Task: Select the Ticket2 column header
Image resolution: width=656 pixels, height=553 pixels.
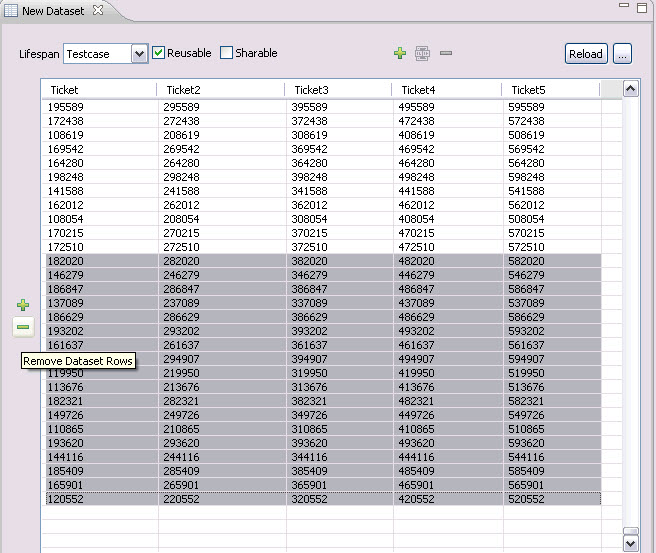Action: pos(221,90)
